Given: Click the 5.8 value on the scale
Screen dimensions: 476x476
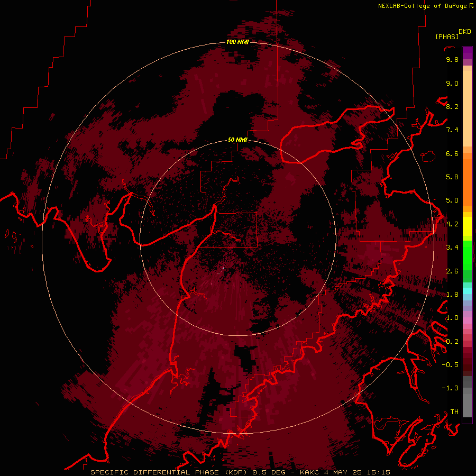Looking at the screenshot, I should [x=452, y=177].
